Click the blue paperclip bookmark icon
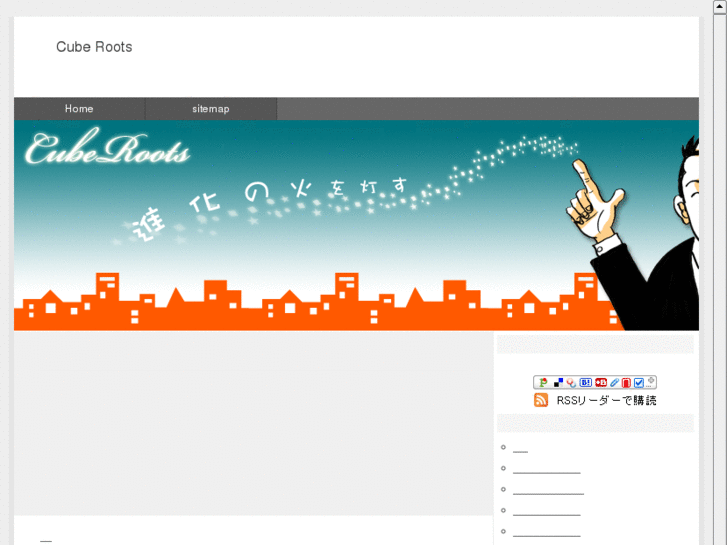Image resolution: width=727 pixels, height=545 pixels. [x=614, y=383]
